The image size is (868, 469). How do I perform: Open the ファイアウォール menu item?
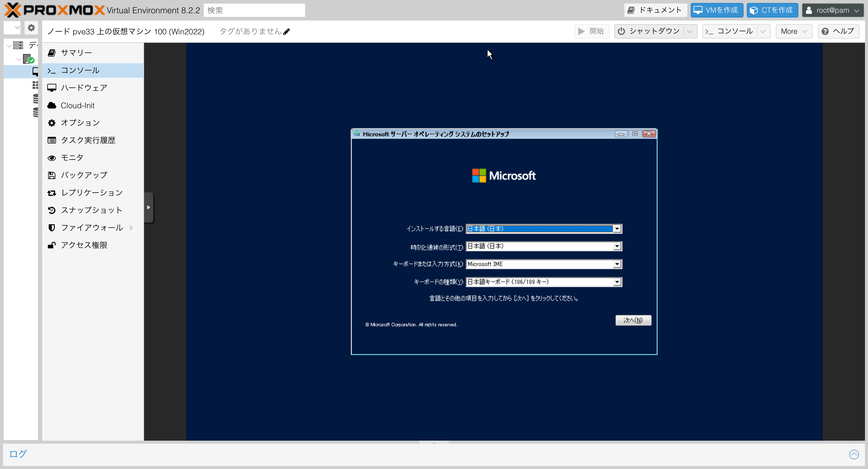pos(92,228)
